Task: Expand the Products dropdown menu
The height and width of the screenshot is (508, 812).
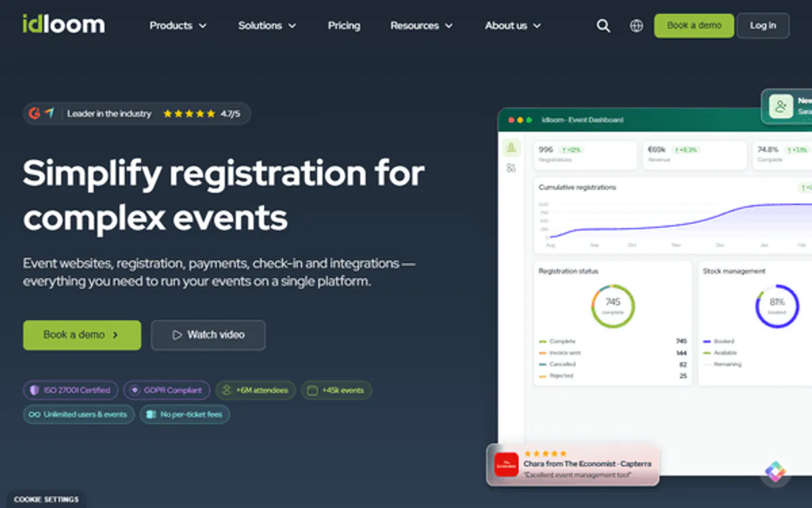Action: click(x=178, y=26)
